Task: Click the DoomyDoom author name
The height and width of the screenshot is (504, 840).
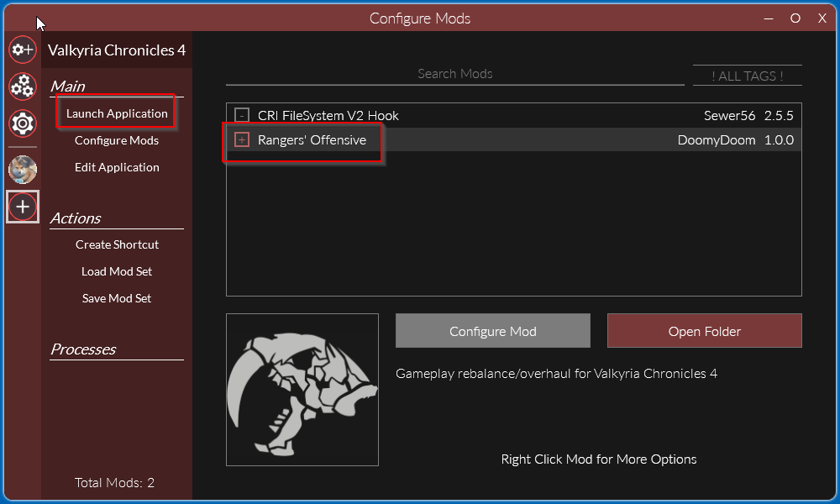Action: [x=717, y=139]
